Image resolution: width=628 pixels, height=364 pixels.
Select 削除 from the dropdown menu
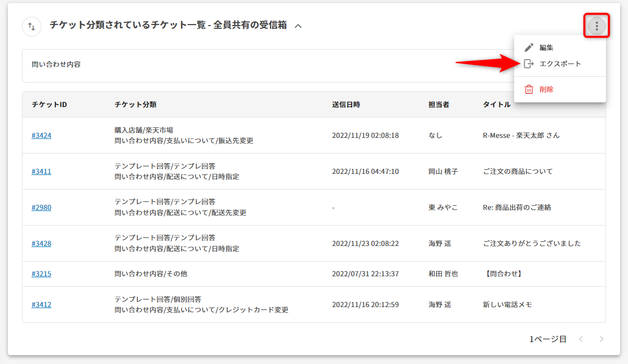point(546,89)
